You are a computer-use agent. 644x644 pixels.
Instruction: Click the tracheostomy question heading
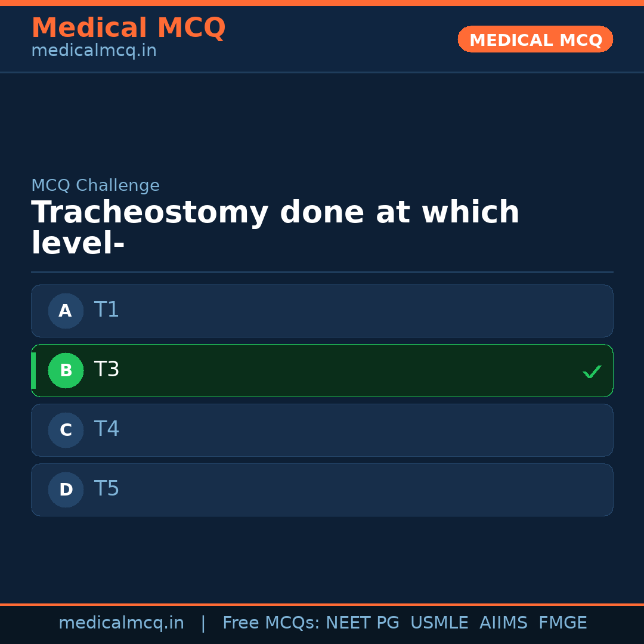pos(275,228)
